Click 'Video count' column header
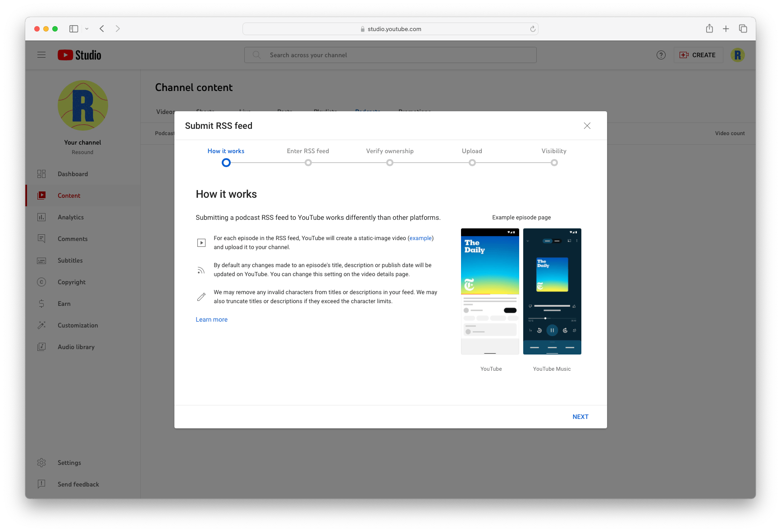The width and height of the screenshot is (781, 532). (730, 133)
